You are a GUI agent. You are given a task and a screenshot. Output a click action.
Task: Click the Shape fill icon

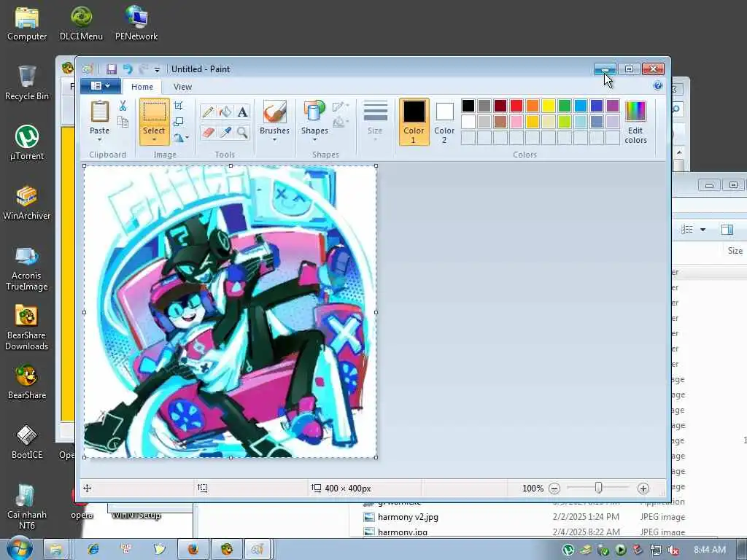coord(339,122)
